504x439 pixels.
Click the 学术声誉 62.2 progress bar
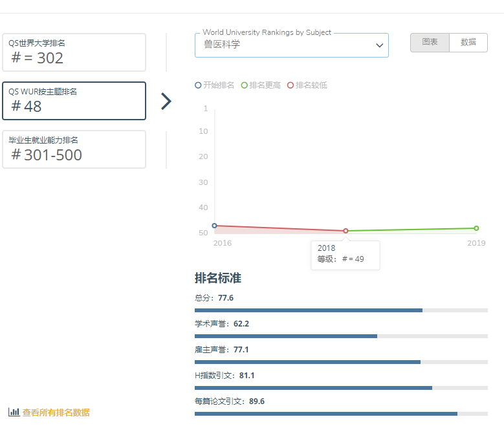tap(341, 336)
